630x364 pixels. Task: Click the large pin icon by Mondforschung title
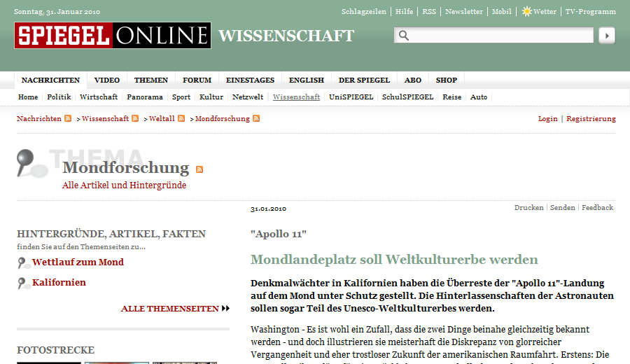tap(31, 164)
